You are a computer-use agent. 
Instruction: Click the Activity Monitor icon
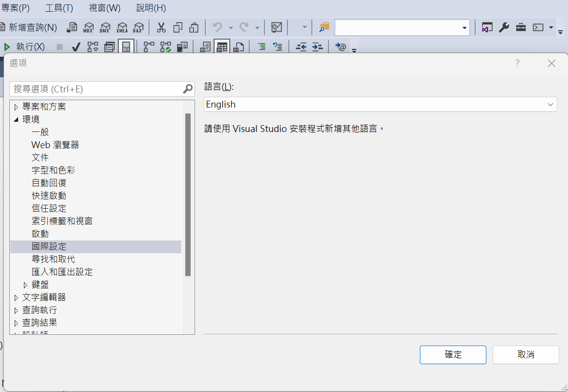coord(276,27)
